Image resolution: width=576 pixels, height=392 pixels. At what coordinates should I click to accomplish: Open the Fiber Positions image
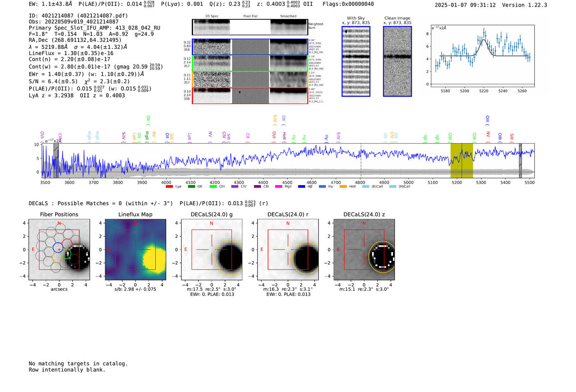(59, 249)
